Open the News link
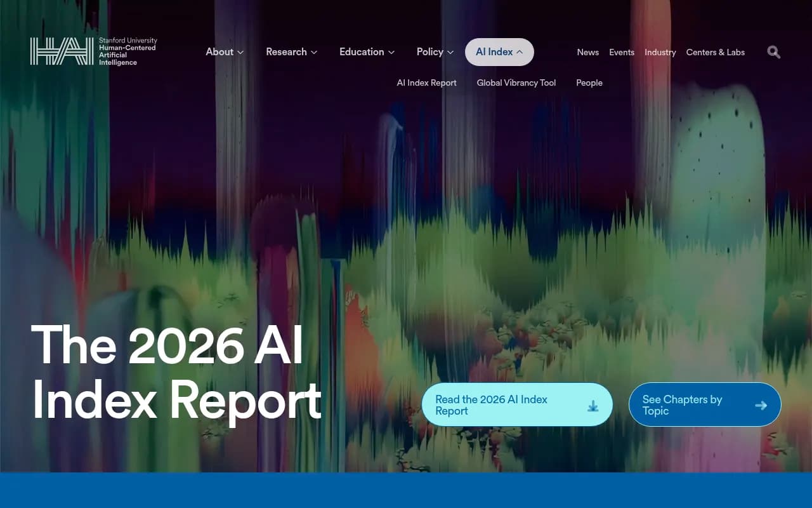 click(588, 52)
